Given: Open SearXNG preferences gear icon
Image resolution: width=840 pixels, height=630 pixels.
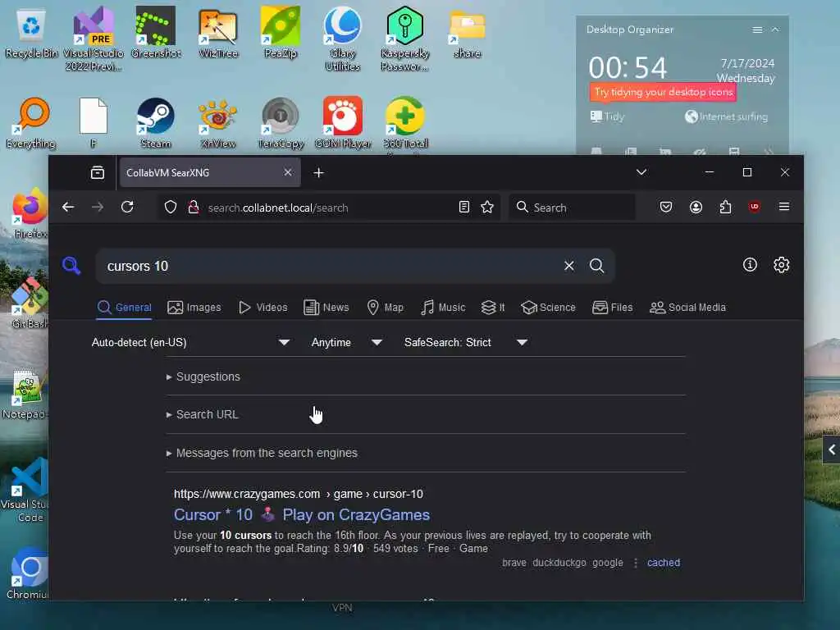Looking at the screenshot, I should [781, 265].
